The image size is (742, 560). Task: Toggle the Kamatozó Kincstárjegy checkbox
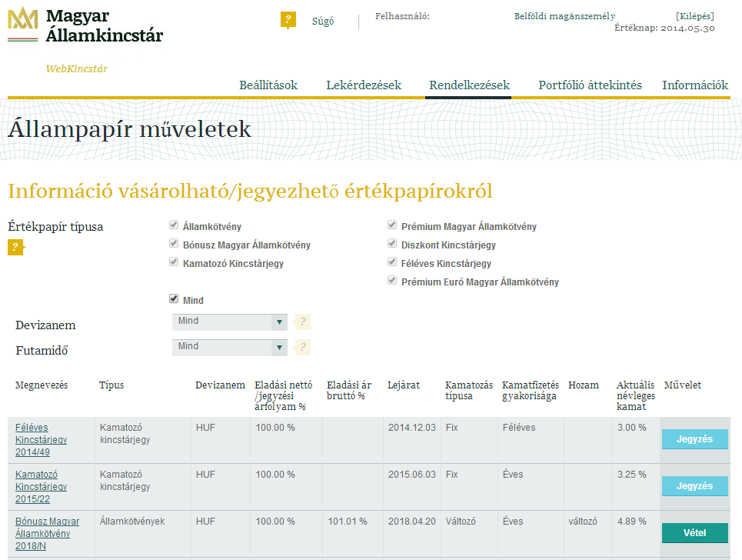click(174, 262)
